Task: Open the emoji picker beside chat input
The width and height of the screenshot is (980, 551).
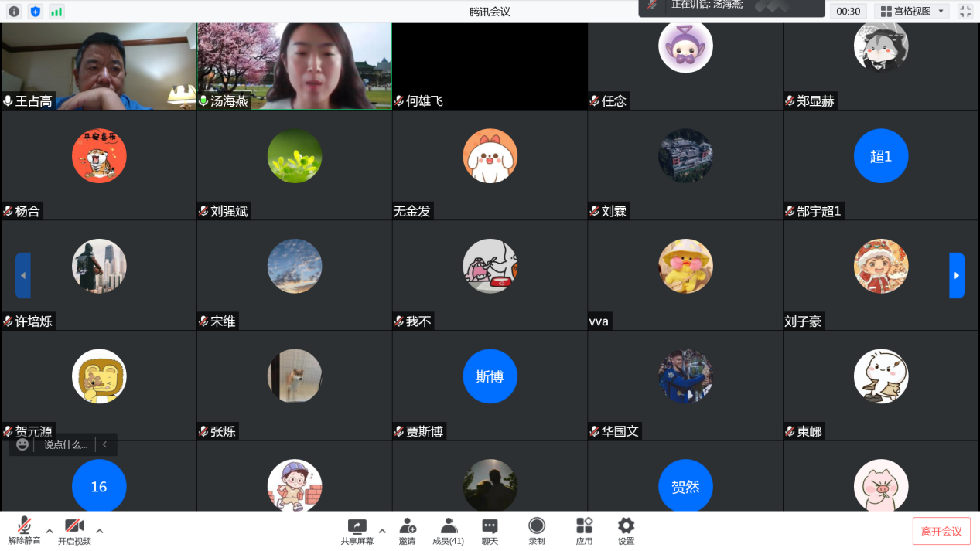Action: click(x=22, y=444)
